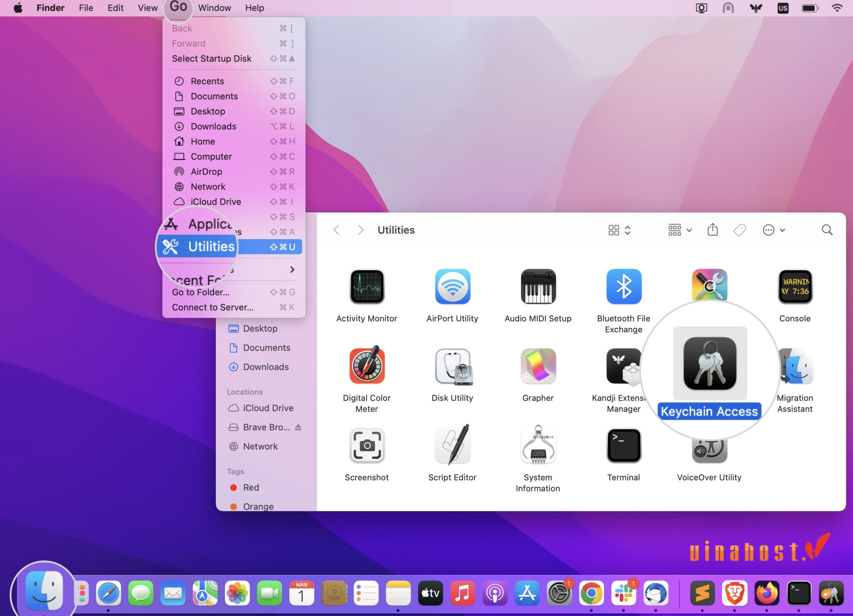
Task: Open the Apple menu
Action: tap(18, 8)
